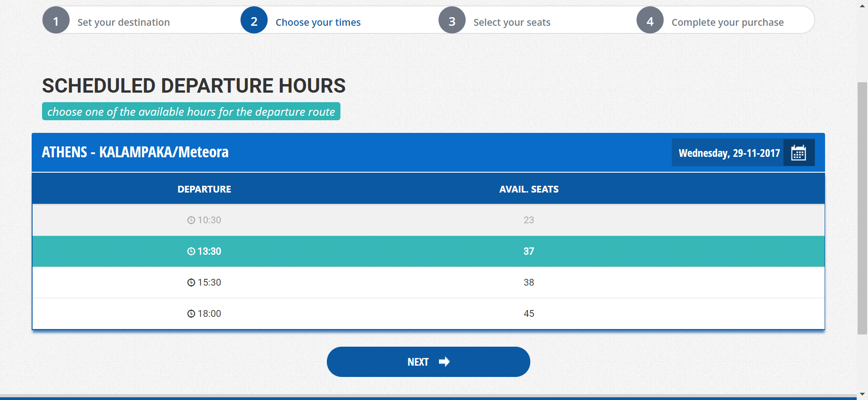Viewport: 868px width, 400px height.
Task: Select the 18:00 departure with 45 seats
Action: 429,314
